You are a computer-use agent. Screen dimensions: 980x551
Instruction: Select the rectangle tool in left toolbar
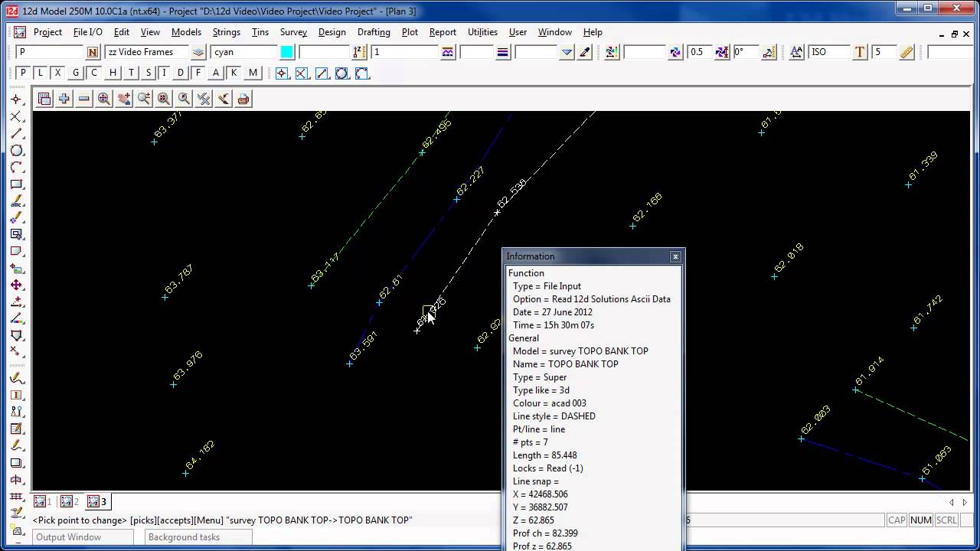(16, 184)
